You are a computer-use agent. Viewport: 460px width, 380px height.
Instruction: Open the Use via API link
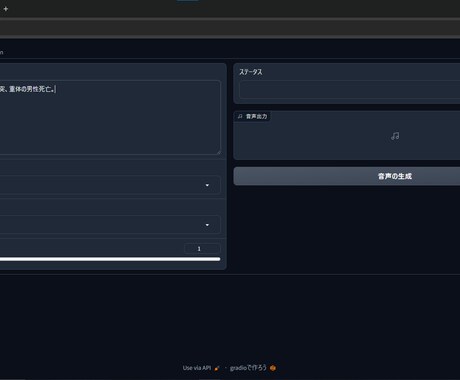coord(201,368)
